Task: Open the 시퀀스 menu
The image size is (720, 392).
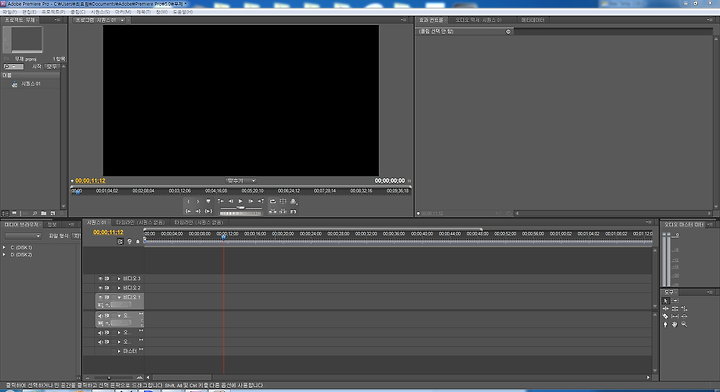Action: pos(100,12)
